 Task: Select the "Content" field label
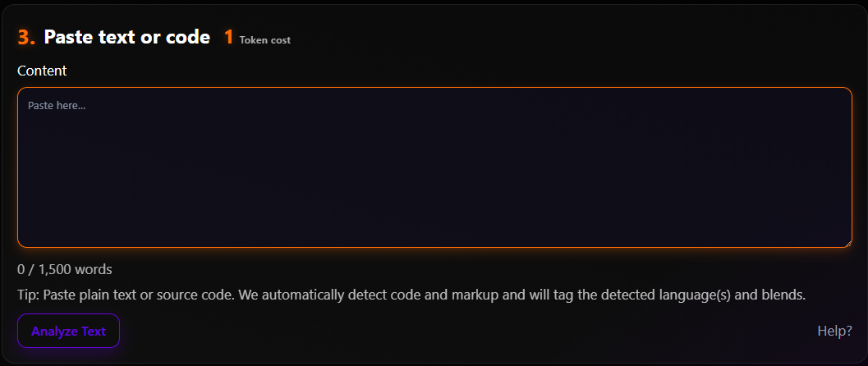[42, 71]
